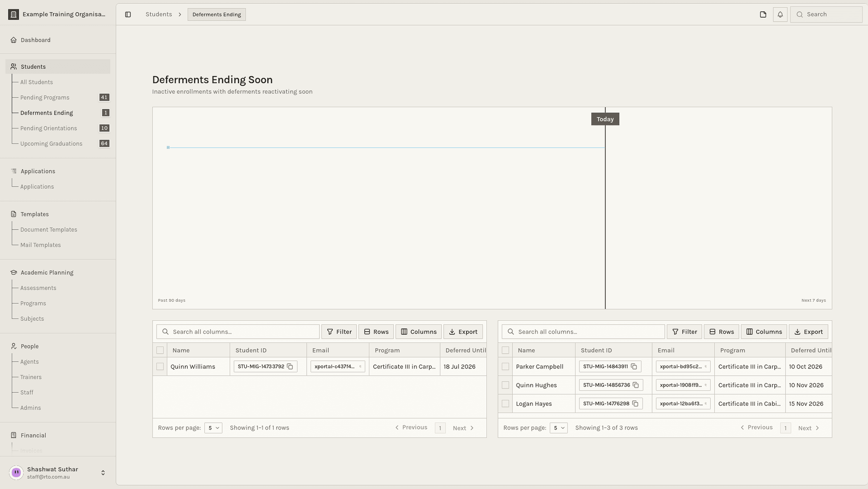The width and height of the screenshot is (868, 489).
Task: Tick the Quinn Hughes row checkbox
Action: 505,385
